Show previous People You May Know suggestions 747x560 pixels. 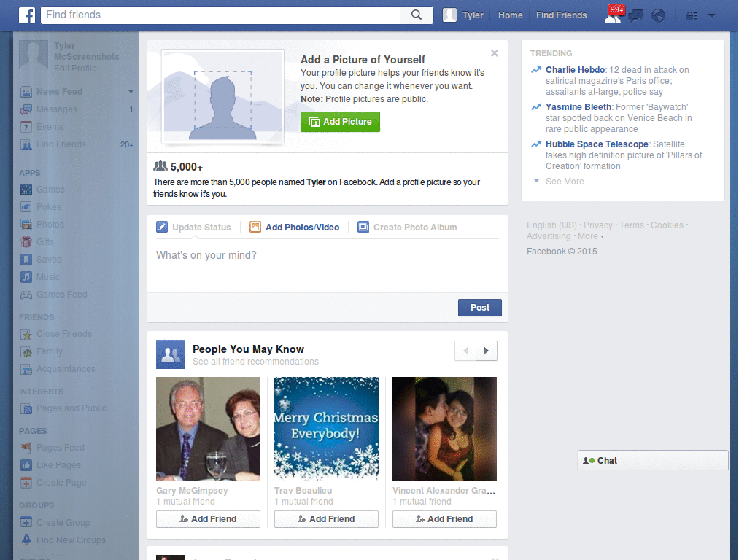click(465, 351)
